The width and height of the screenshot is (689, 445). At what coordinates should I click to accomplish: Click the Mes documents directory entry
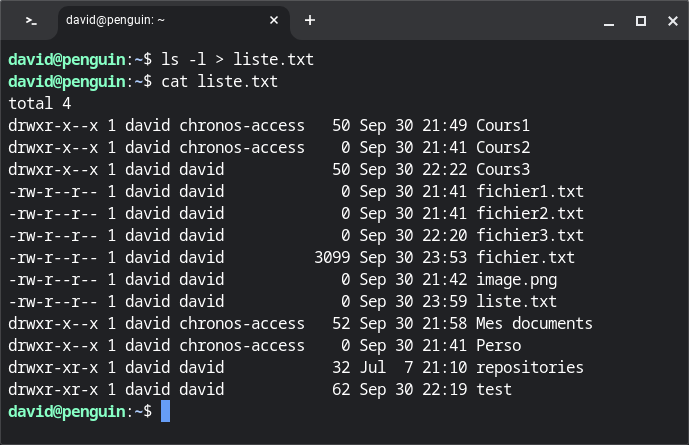[x=534, y=323]
